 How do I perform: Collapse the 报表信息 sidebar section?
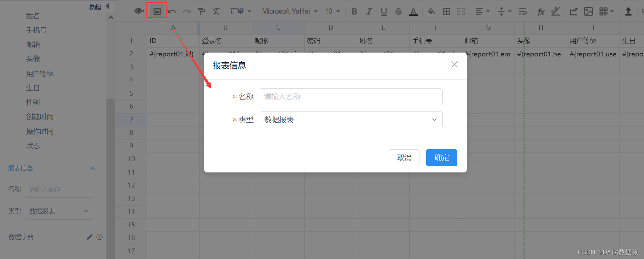pyautogui.click(x=92, y=168)
